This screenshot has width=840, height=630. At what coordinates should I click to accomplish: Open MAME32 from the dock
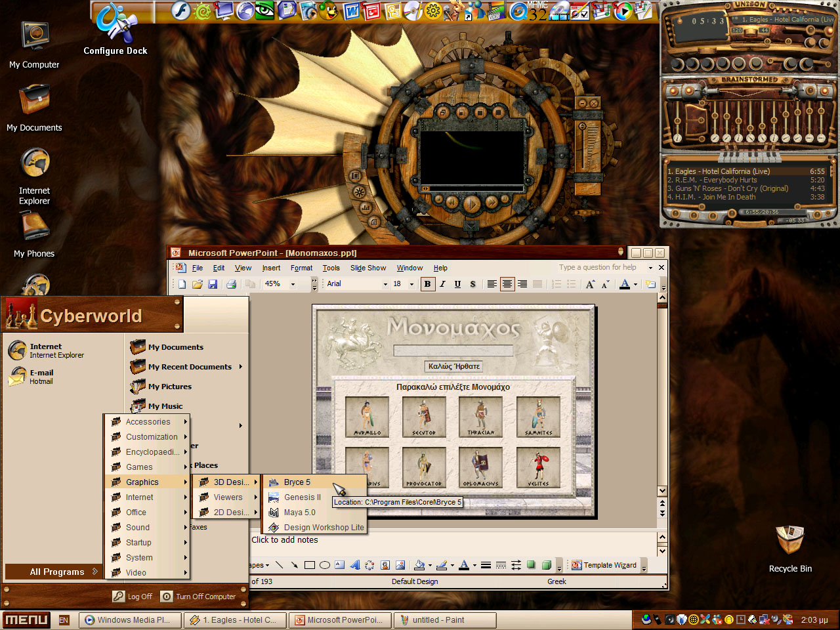coord(537,10)
